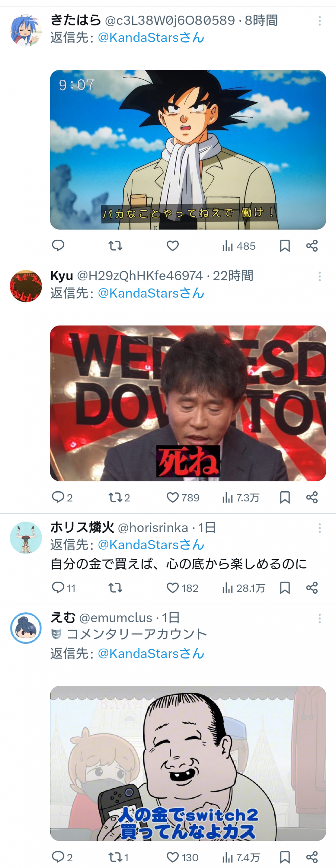Repost ホリス燐火's reply tweet
336x868 pixels.
coord(115,588)
